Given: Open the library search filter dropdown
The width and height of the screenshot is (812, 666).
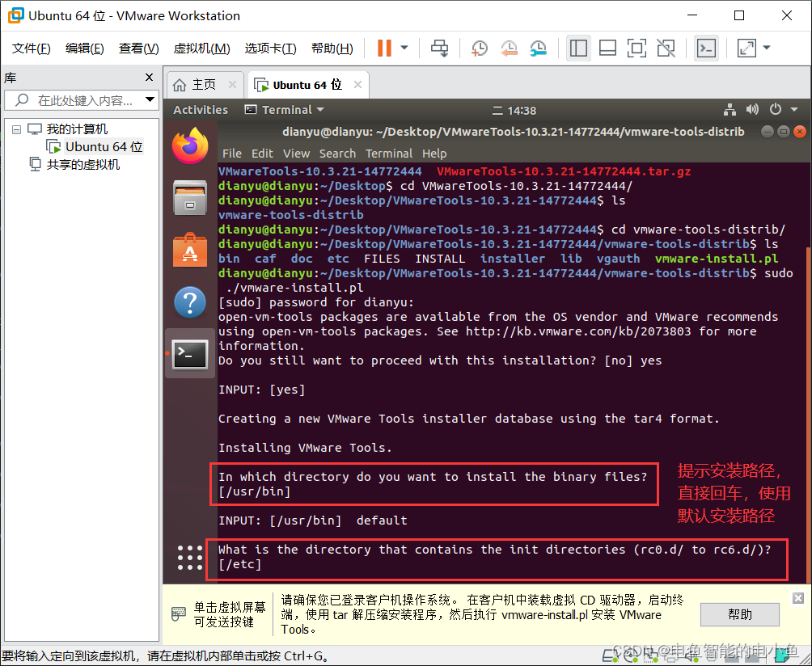Looking at the screenshot, I should 150,99.
